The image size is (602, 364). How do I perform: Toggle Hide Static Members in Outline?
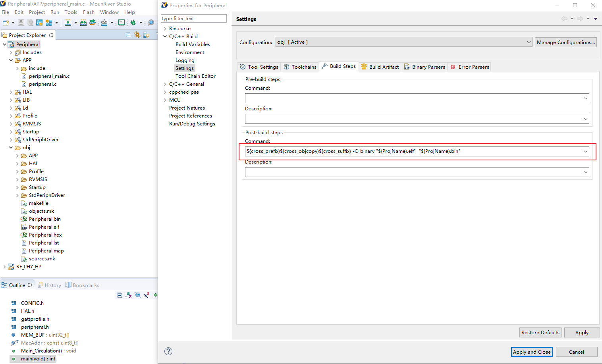pos(147,295)
